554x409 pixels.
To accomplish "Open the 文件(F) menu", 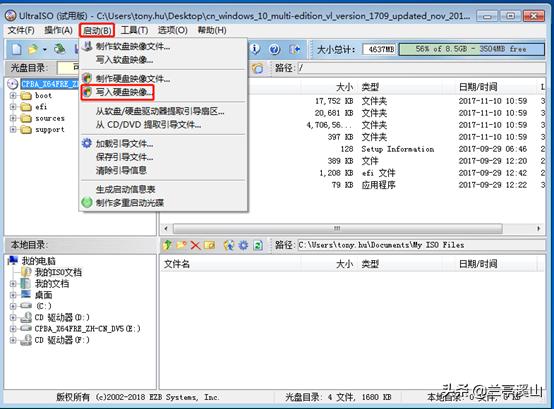I will [21, 30].
